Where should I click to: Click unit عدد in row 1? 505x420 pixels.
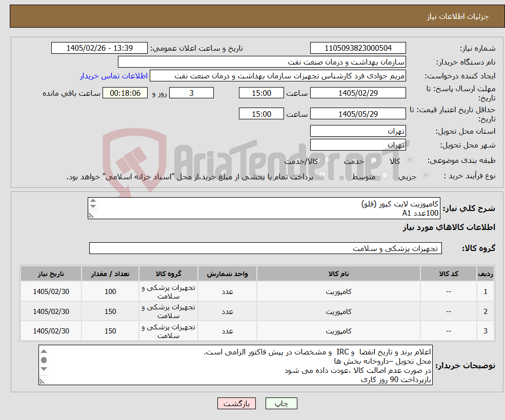[227, 291]
